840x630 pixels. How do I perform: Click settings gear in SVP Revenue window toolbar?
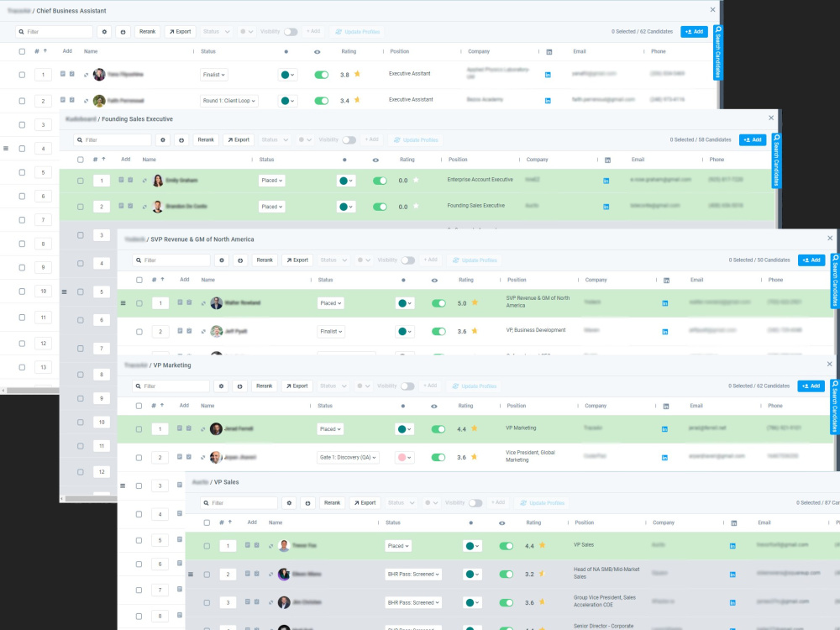(x=222, y=260)
